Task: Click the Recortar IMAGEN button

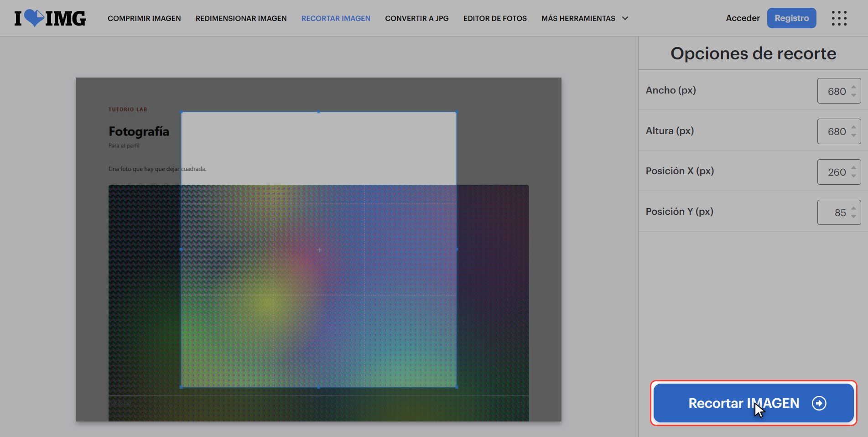Action: coord(754,403)
